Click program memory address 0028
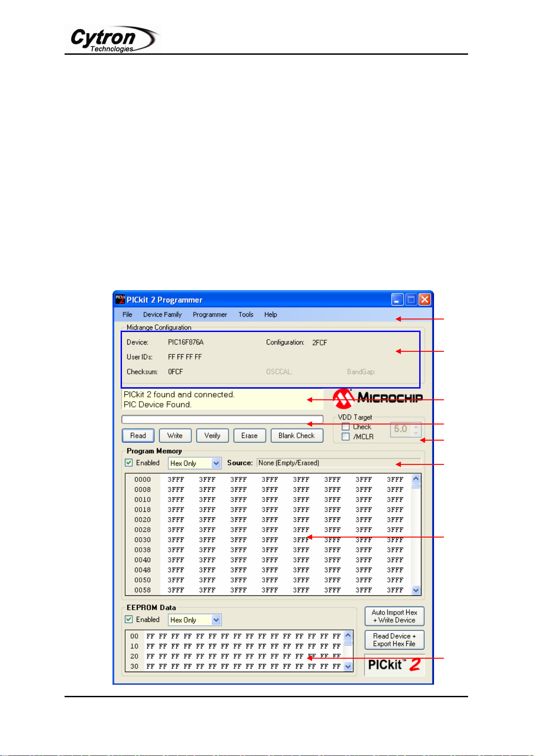 143,530
